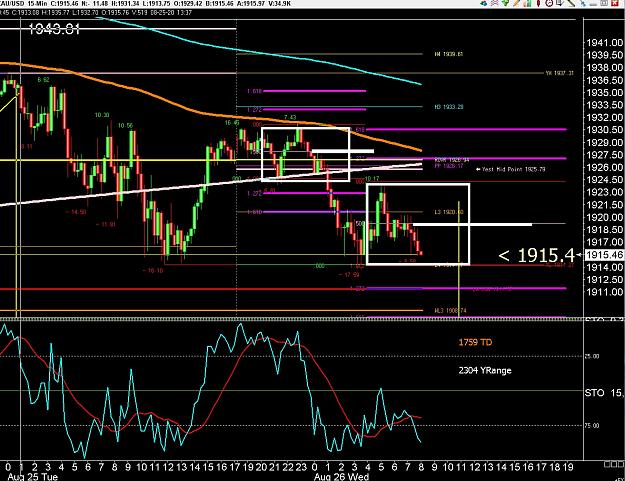Click 1930.50 on the price axis
This screenshot has height=481, width=625.
point(605,130)
